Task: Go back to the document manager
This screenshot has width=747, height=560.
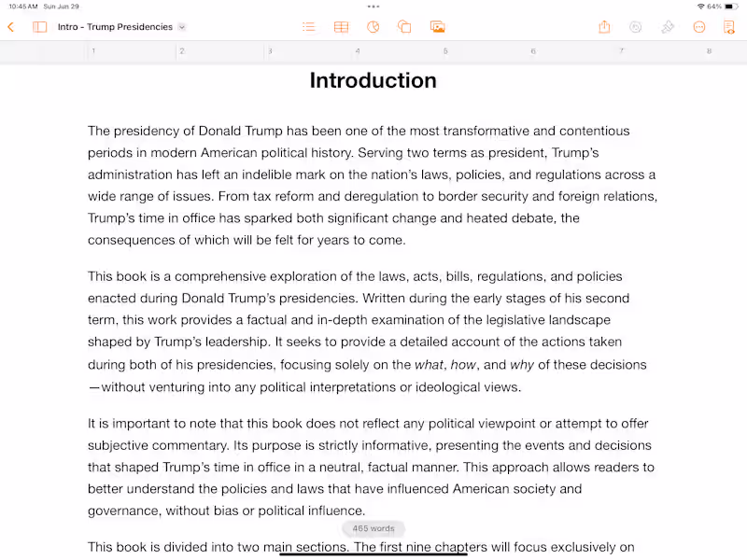Action: coord(11,27)
